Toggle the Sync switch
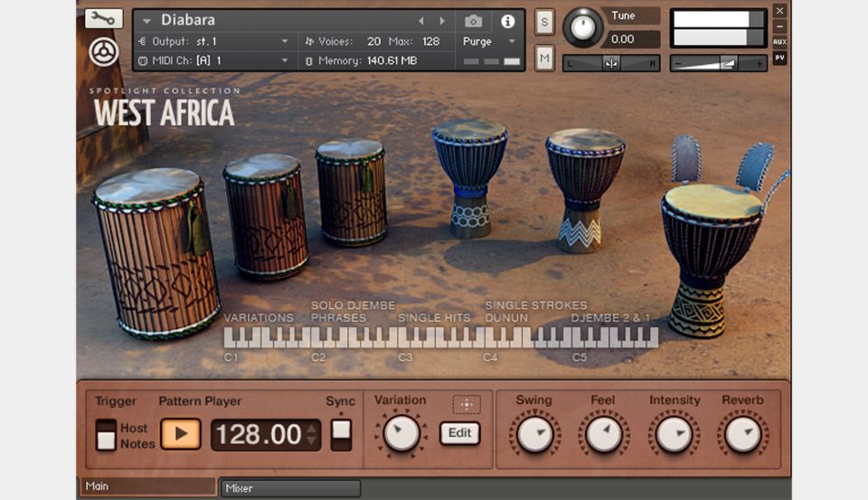This screenshot has height=500, width=868. point(341,435)
